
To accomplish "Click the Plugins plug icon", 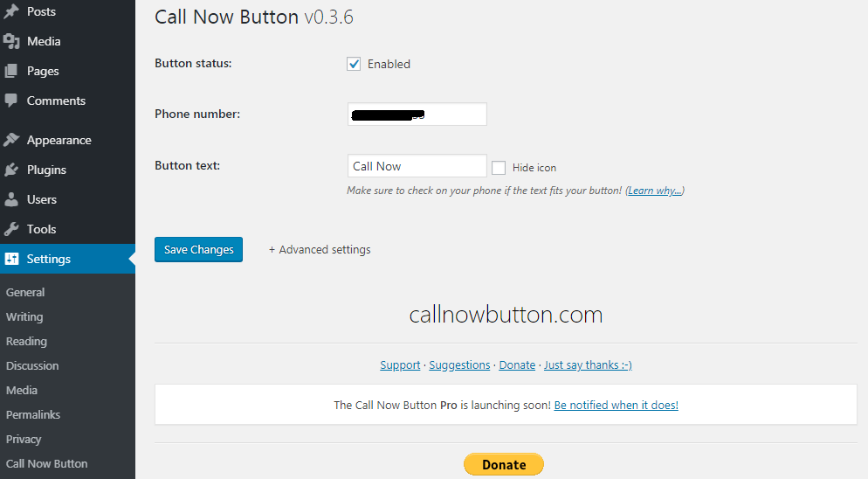I will [11, 170].
